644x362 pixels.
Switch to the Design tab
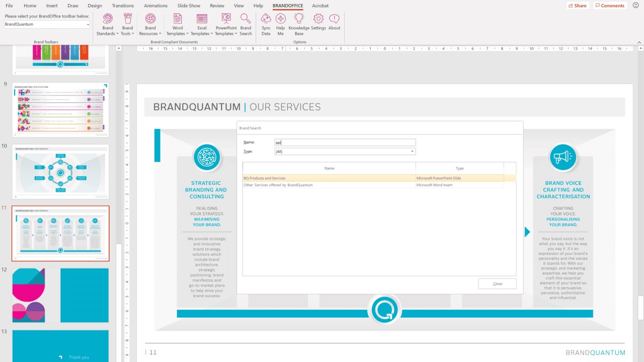coord(95,6)
